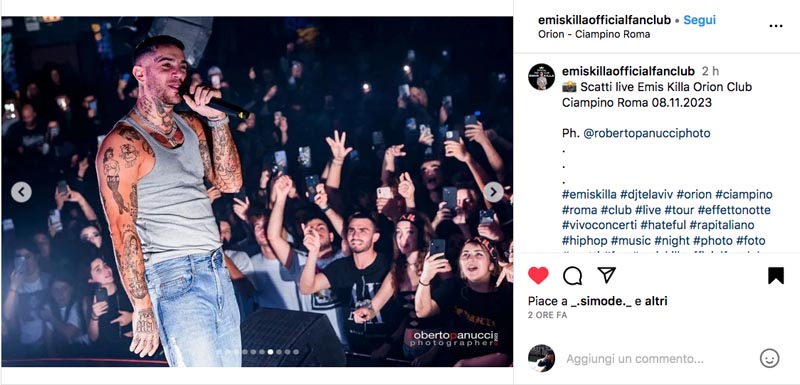Click the Segui follow button
800x385 pixels.
(x=699, y=20)
